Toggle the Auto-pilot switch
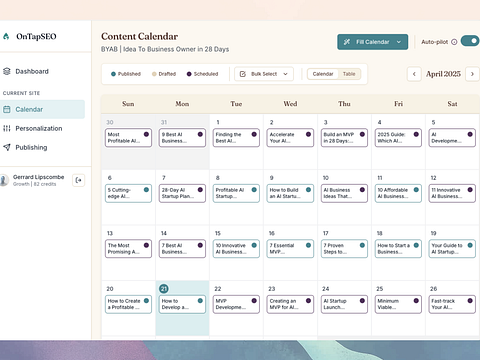The image size is (480, 360). (x=470, y=41)
